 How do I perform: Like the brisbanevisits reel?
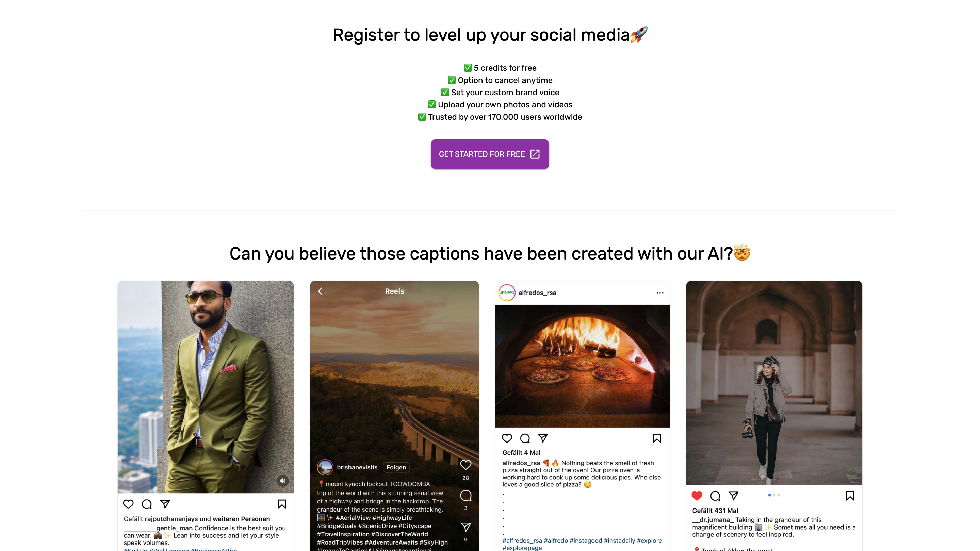[465, 465]
